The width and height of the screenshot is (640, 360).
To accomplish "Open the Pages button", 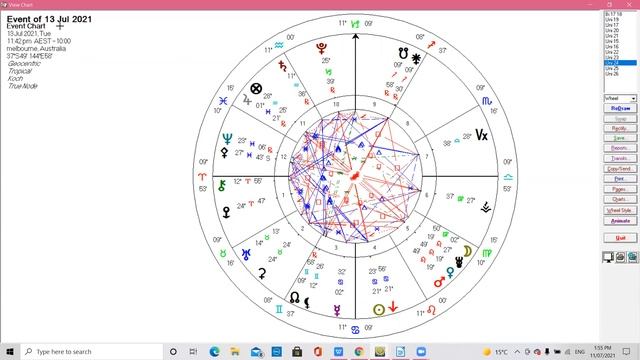I will [620, 189].
